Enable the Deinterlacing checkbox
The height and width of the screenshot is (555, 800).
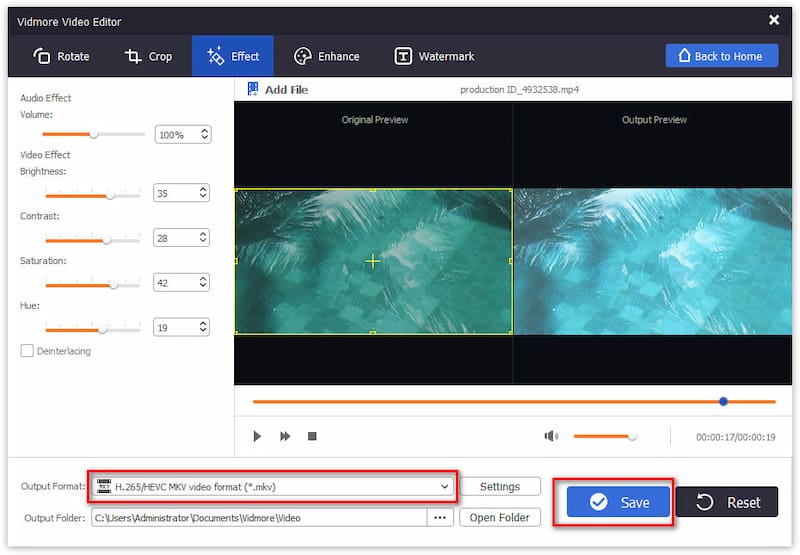coord(27,351)
